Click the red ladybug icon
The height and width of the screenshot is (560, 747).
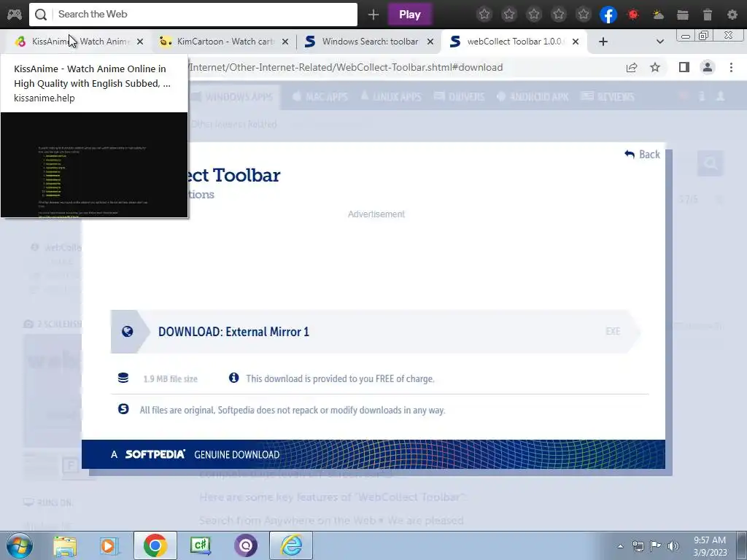coord(633,15)
